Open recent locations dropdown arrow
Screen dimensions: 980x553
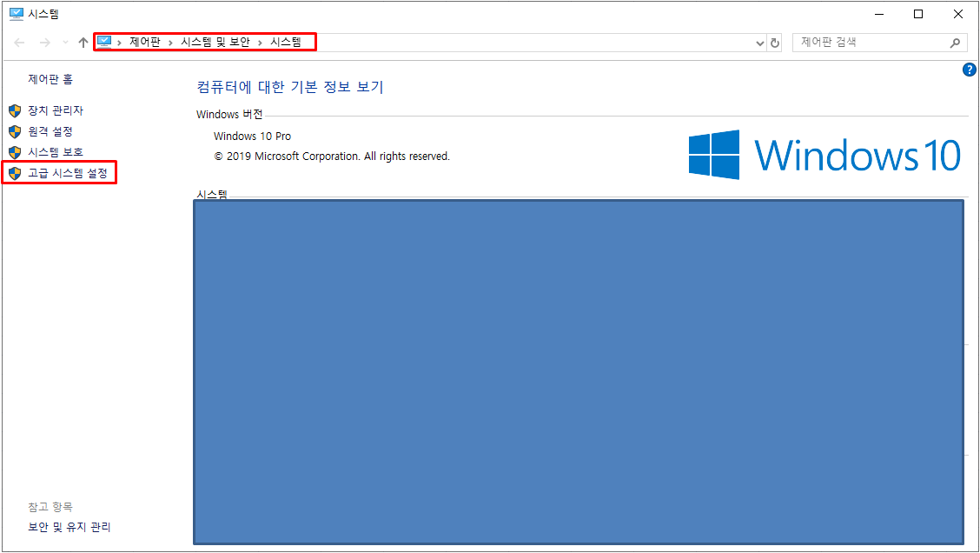tap(65, 43)
